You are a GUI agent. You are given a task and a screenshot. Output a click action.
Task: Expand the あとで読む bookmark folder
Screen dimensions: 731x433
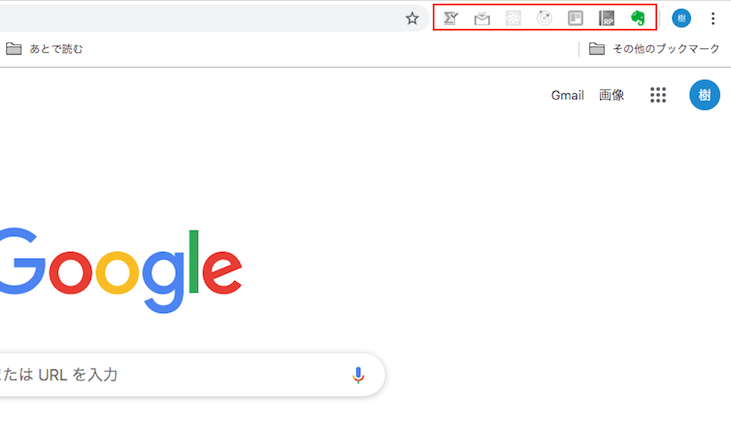coord(44,48)
